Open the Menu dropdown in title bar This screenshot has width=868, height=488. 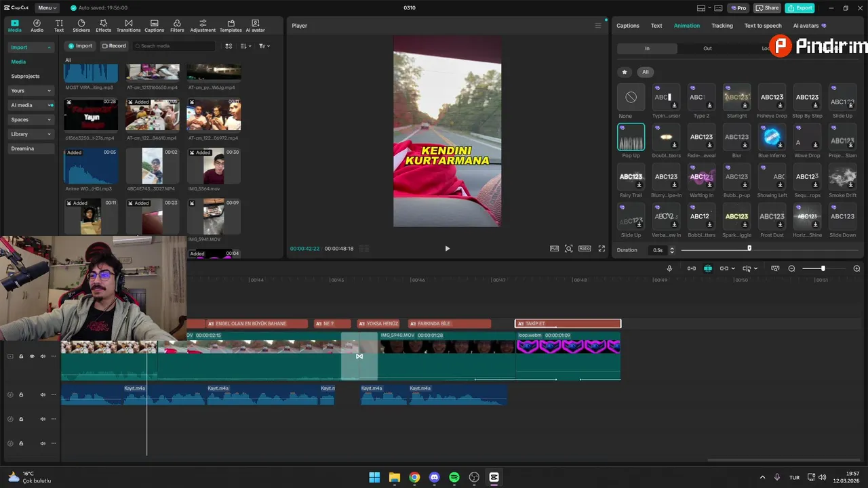click(x=47, y=8)
